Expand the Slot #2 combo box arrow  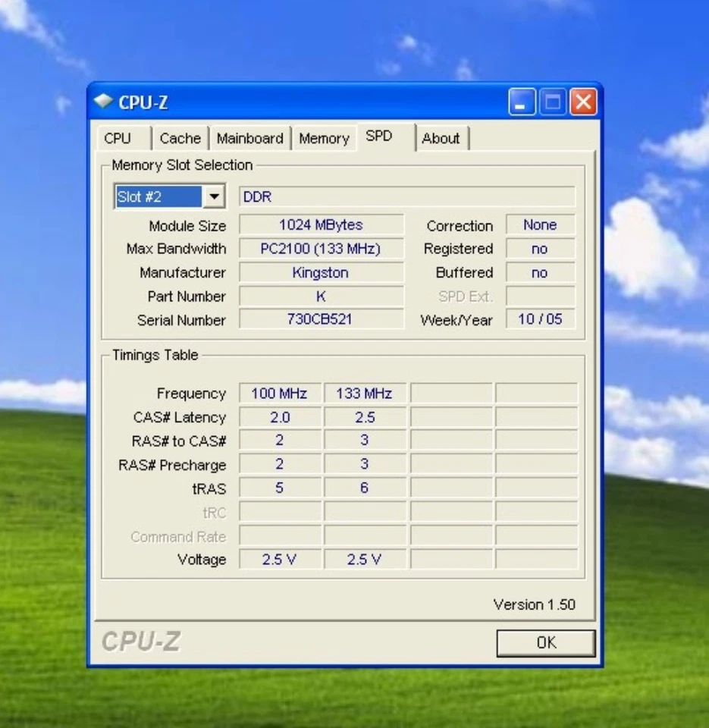pyautogui.click(x=215, y=196)
